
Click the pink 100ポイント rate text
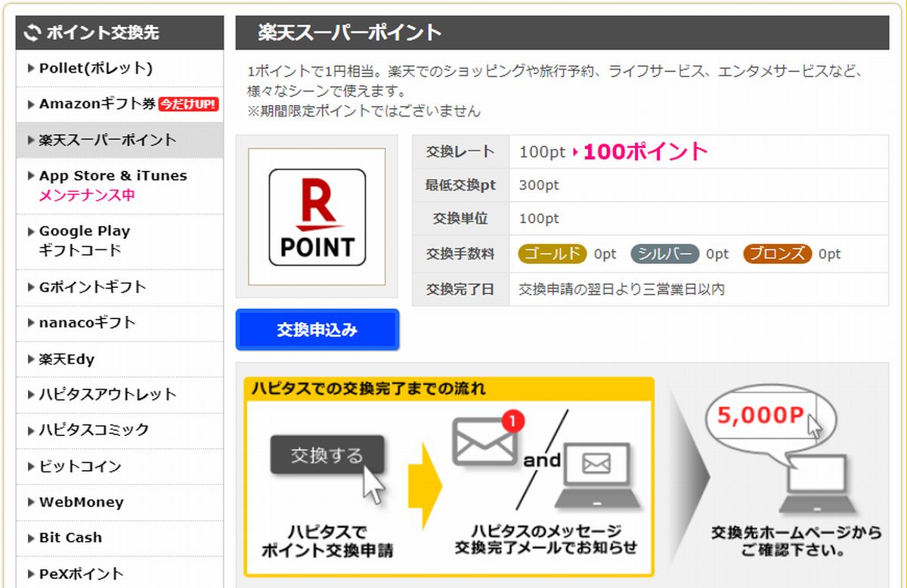(x=645, y=151)
